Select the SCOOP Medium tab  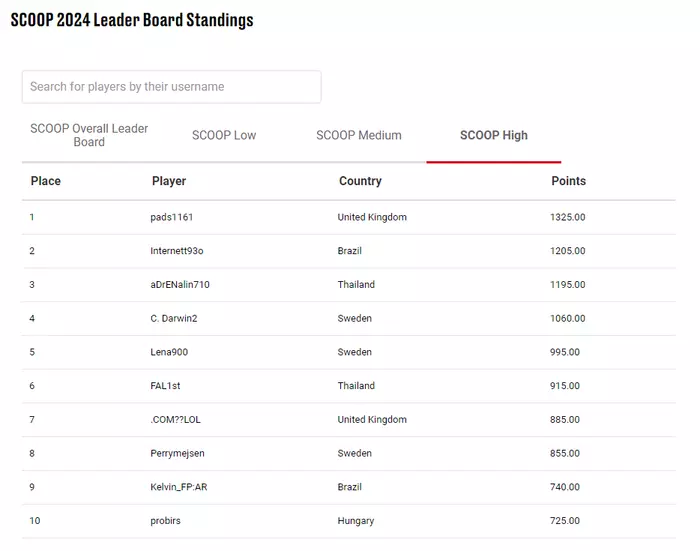point(359,135)
